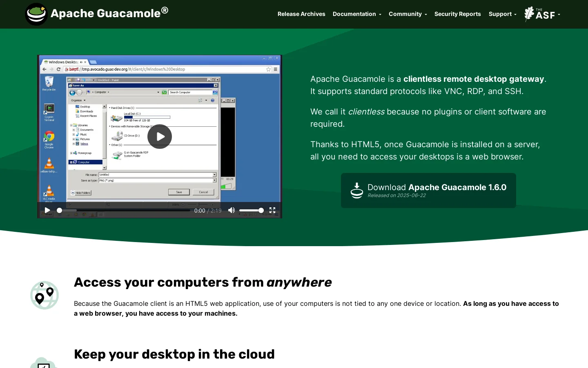
Task: Expand the Support dropdown menu
Action: pyautogui.click(x=502, y=14)
